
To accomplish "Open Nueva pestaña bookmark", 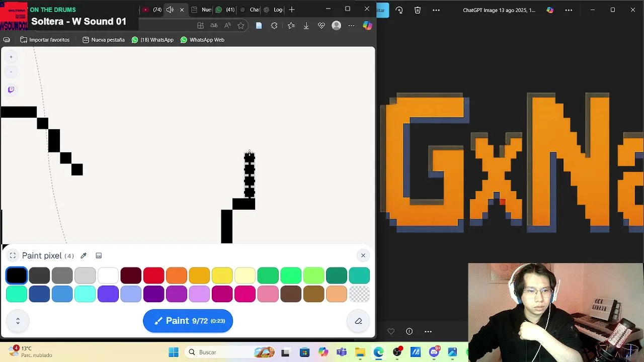I will pyautogui.click(x=103, y=40).
